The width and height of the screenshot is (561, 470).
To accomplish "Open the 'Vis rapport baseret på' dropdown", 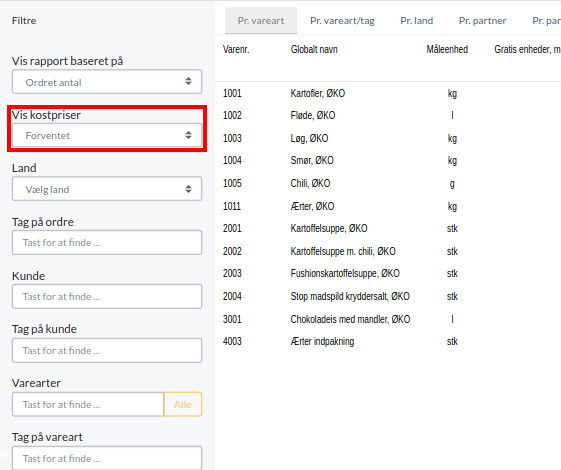I will coord(107,82).
